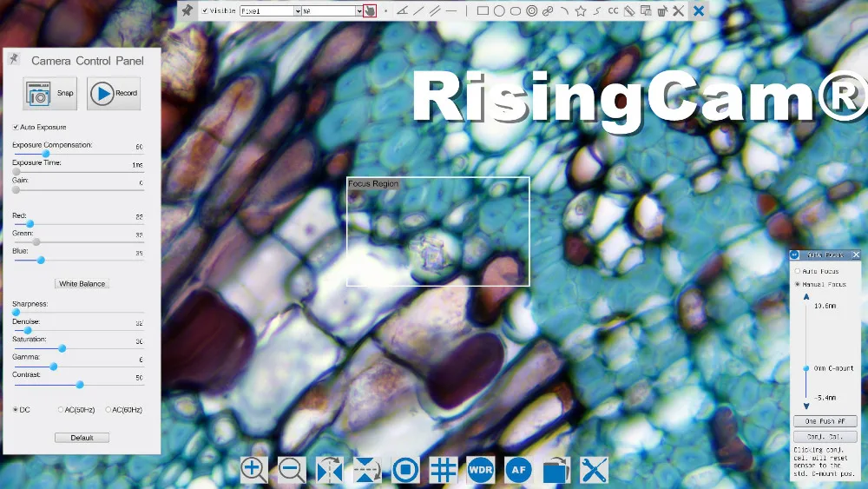The width and height of the screenshot is (868, 489).
Task: Select the star polygon tool
Action: pos(581,10)
